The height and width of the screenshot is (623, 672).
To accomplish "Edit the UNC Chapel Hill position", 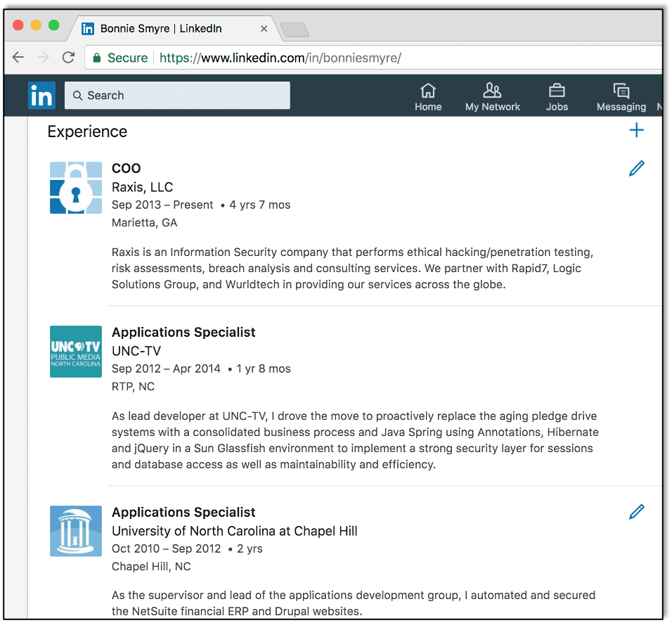I will (x=636, y=511).
